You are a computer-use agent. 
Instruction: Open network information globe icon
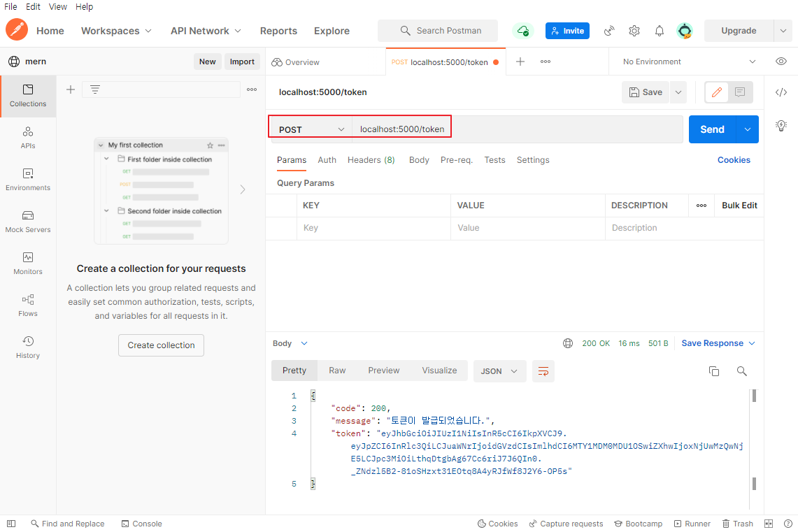568,343
